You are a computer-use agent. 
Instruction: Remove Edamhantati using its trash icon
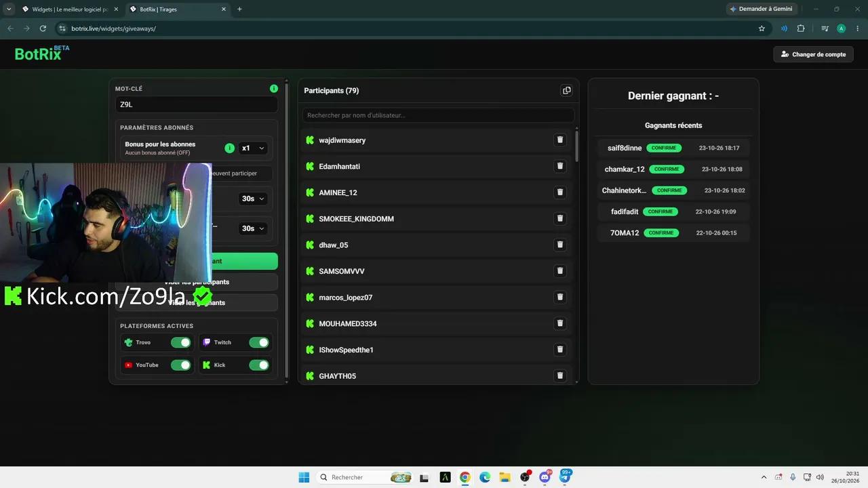tap(560, 166)
